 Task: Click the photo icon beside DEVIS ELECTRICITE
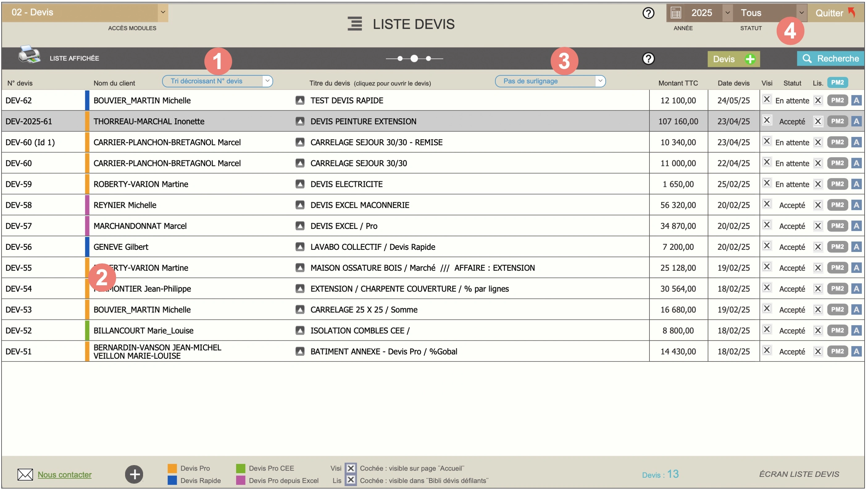300,184
